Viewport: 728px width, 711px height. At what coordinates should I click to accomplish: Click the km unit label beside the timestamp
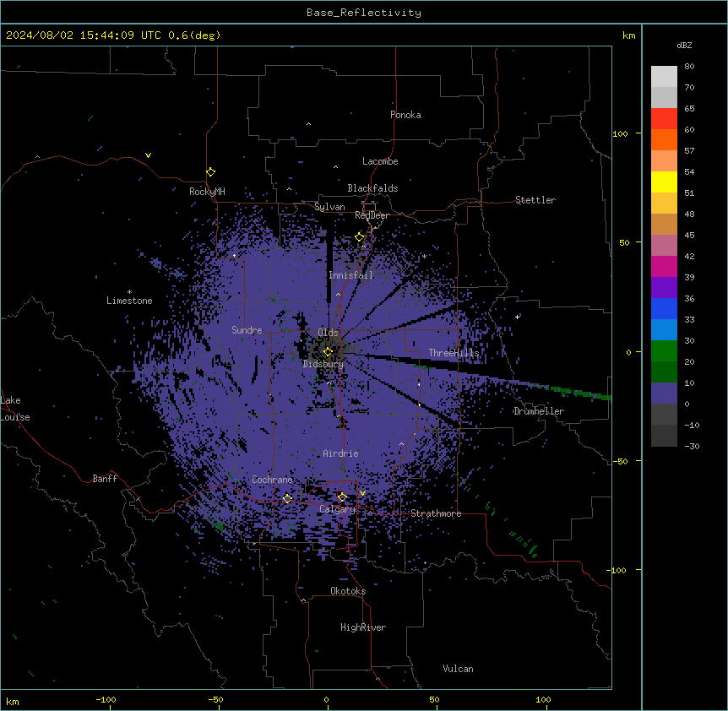click(x=629, y=35)
